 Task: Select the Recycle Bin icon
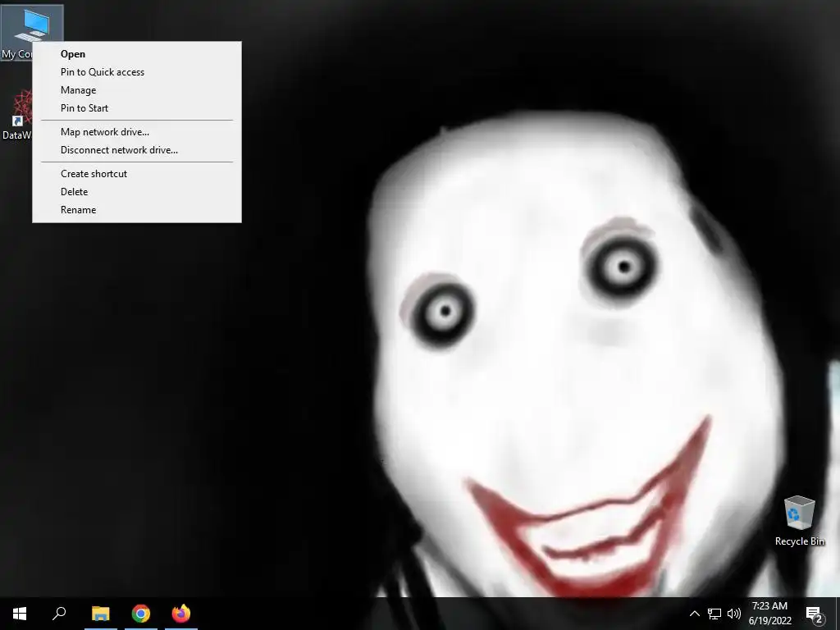799,521
